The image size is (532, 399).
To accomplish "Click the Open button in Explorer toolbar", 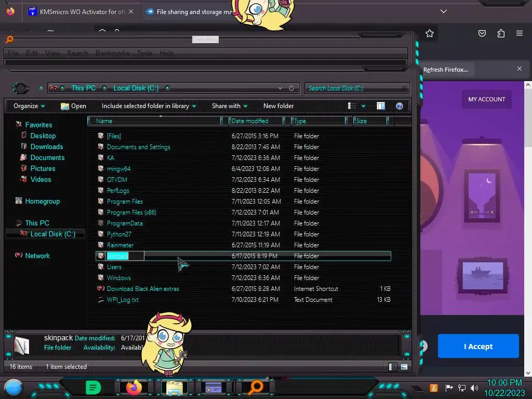I will click(74, 106).
